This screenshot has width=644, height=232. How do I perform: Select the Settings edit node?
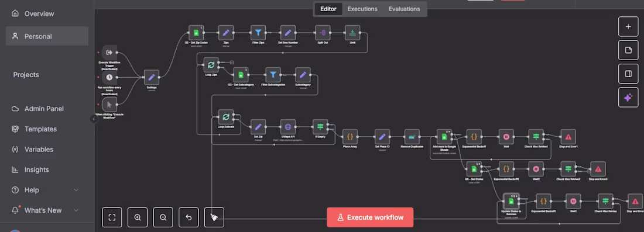pyautogui.click(x=151, y=77)
